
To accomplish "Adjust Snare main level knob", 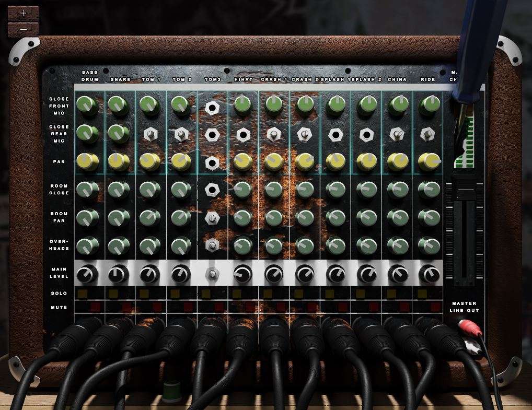I will (119, 274).
